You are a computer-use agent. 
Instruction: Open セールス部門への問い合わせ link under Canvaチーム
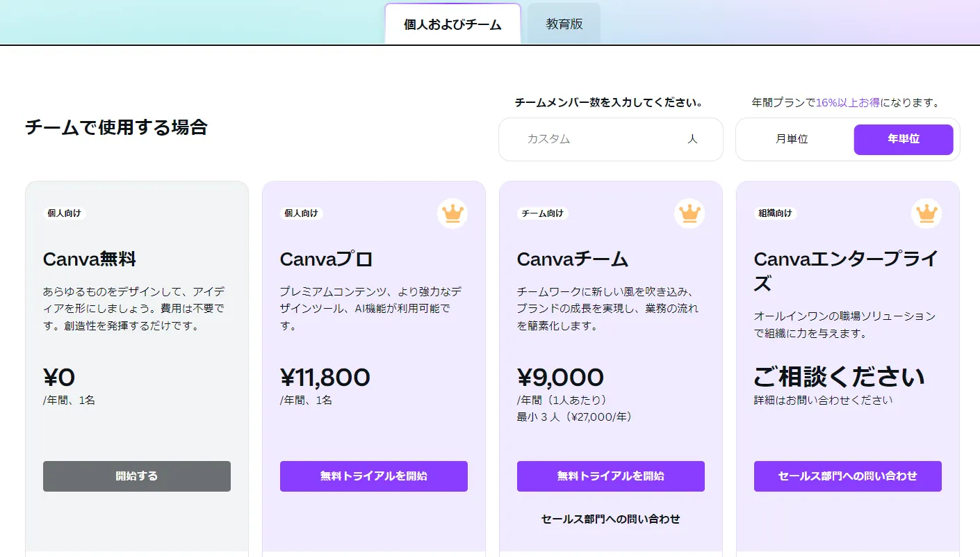coord(611,519)
